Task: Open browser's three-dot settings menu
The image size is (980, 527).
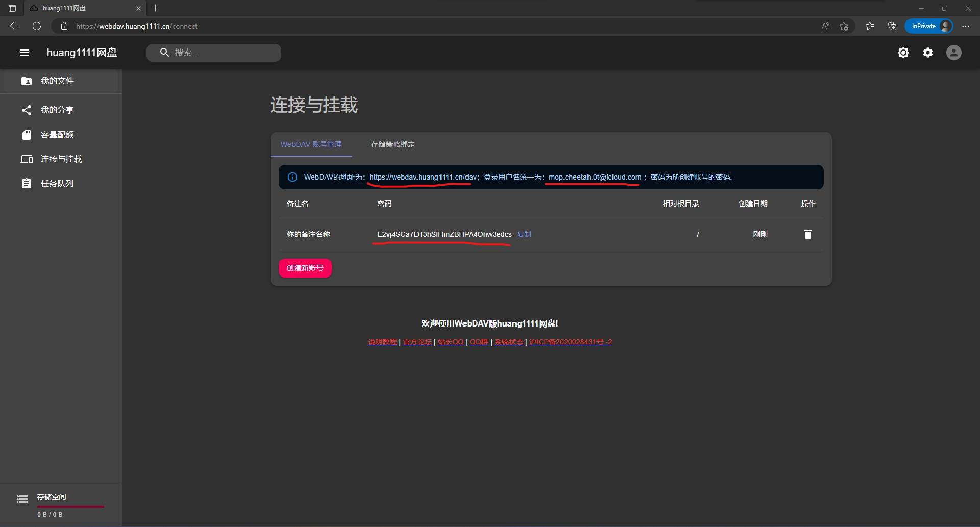Action: click(965, 26)
